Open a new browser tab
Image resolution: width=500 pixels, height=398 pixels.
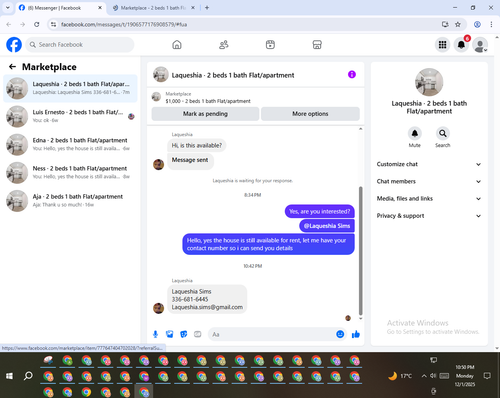click(x=207, y=8)
